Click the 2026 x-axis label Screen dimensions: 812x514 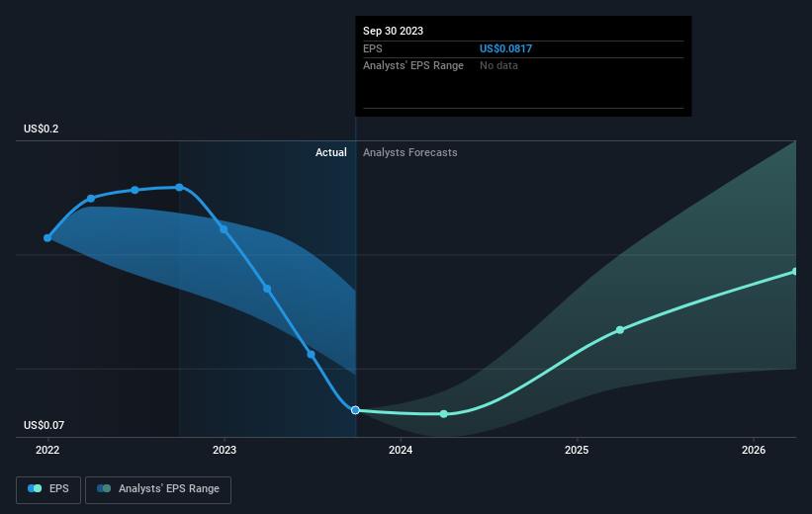pos(754,450)
